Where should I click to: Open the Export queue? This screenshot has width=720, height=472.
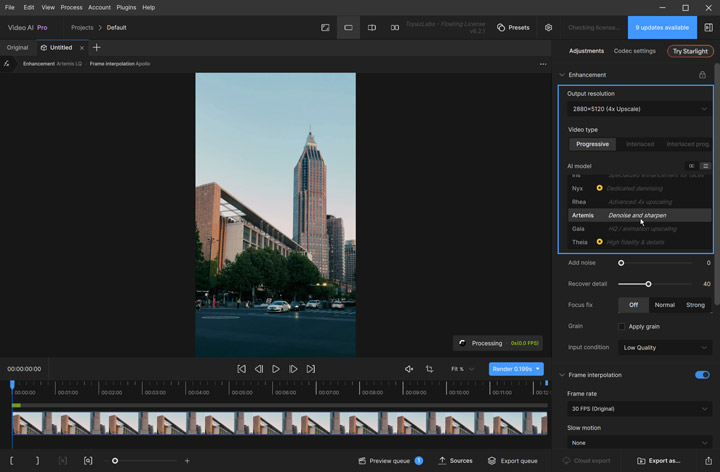point(512,461)
